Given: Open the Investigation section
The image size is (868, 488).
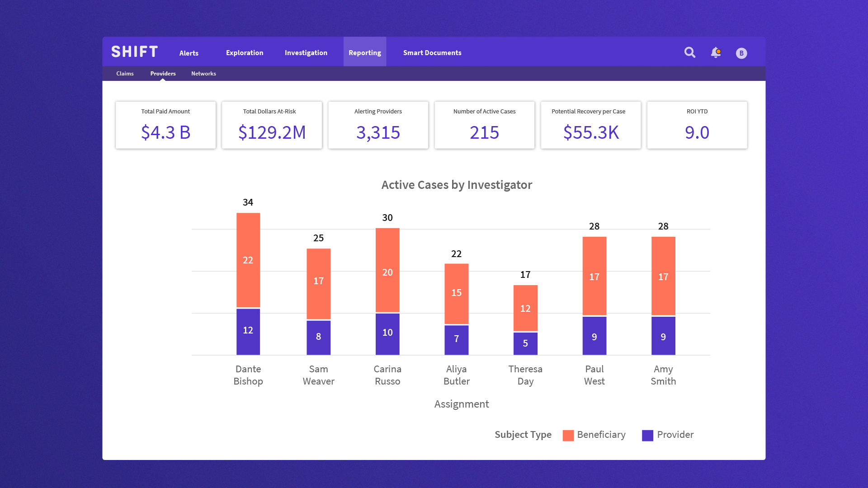Looking at the screenshot, I should (306, 53).
